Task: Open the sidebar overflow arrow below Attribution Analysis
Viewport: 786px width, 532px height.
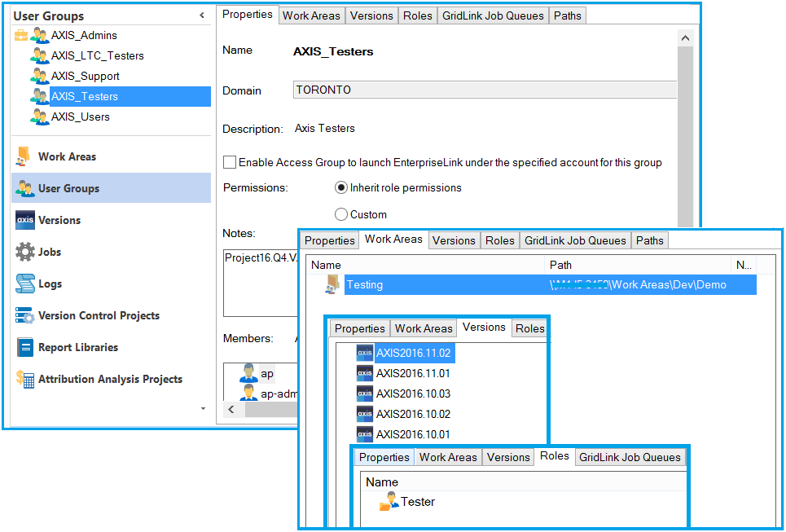Action: pos(203,409)
